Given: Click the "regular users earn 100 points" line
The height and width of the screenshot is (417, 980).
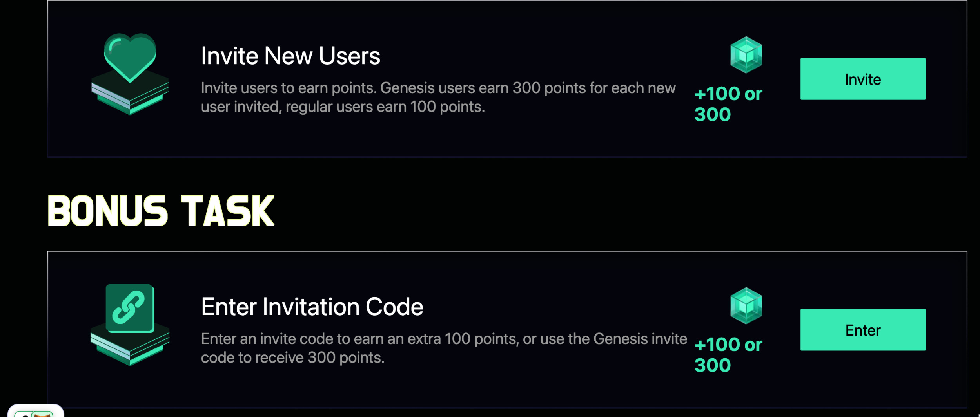Looking at the screenshot, I should (x=343, y=107).
